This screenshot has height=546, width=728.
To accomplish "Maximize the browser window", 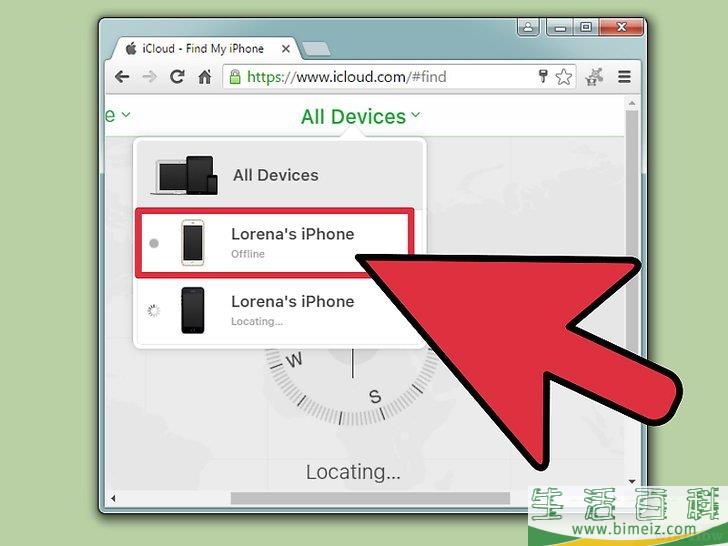I will pyautogui.click(x=586, y=27).
